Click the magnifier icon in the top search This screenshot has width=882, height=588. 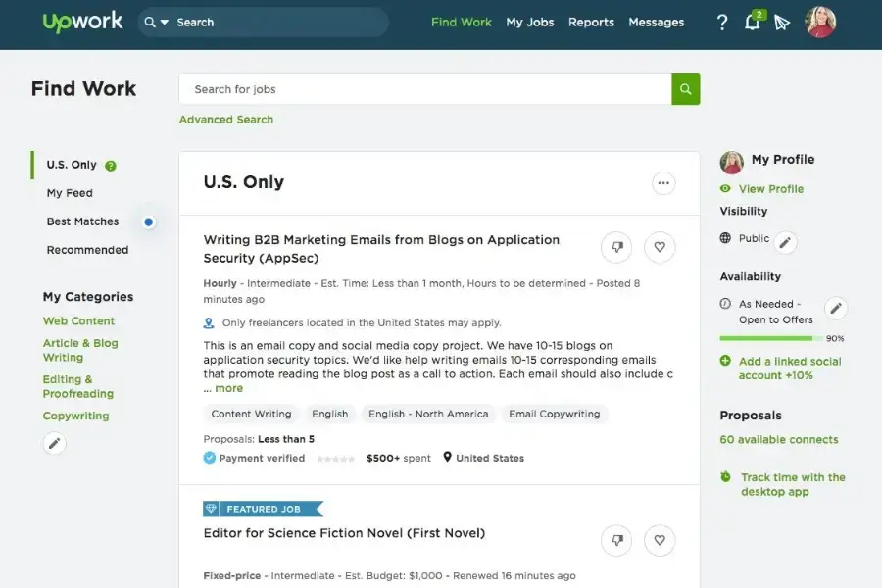pyautogui.click(x=150, y=22)
